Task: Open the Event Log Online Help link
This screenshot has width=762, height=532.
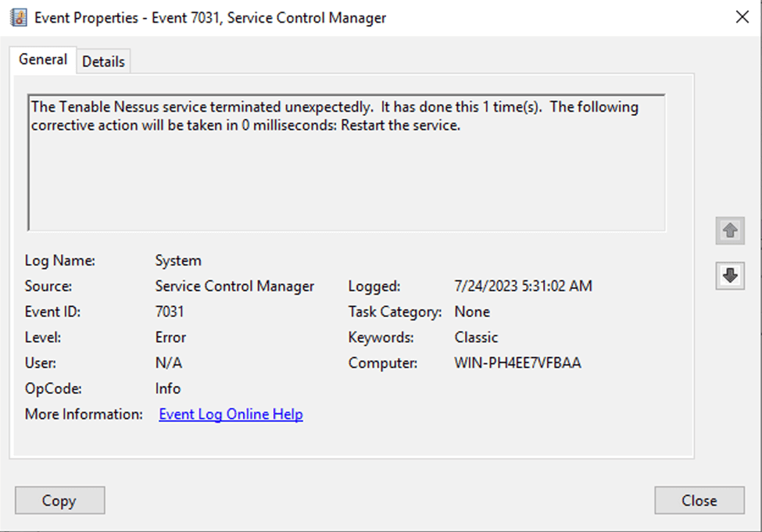Action: [231, 414]
